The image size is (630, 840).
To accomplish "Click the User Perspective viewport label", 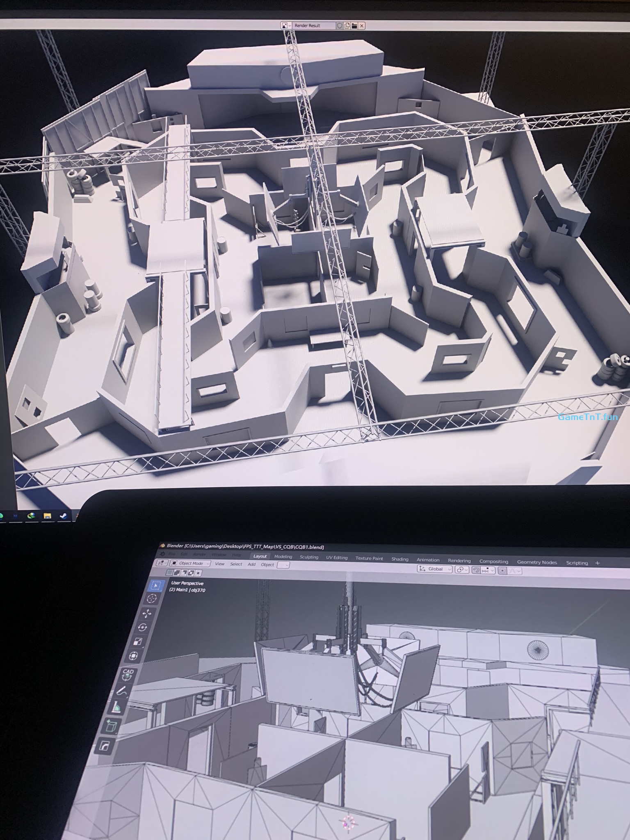I will pos(187,583).
